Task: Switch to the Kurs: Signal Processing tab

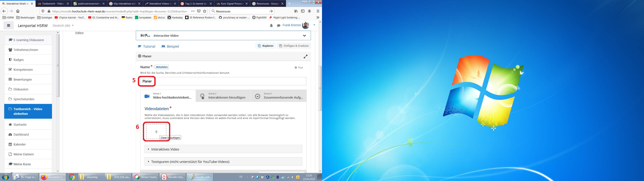Action: [232, 4]
